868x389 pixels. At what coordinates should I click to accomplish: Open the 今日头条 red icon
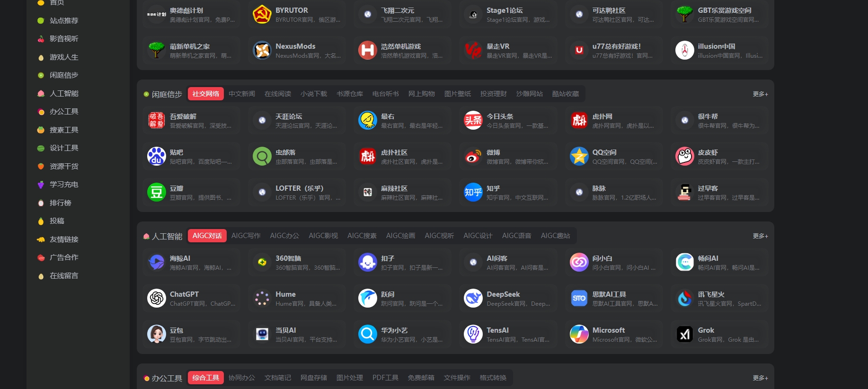click(x=473, y=120)
